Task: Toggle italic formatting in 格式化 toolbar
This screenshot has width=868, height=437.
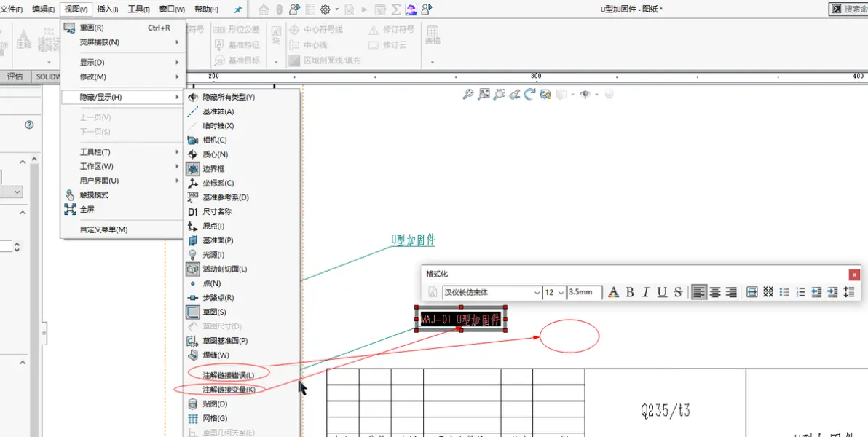Action: tap(645, 292)
